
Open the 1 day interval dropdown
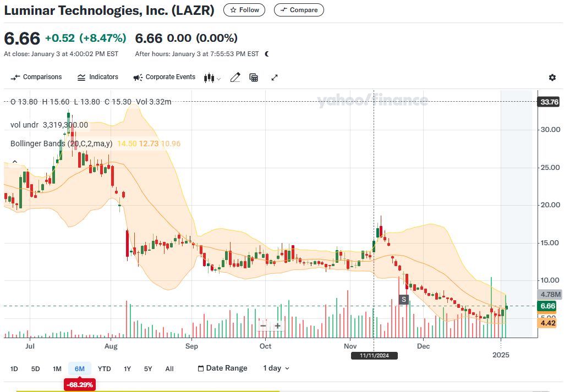click(276, 368)
